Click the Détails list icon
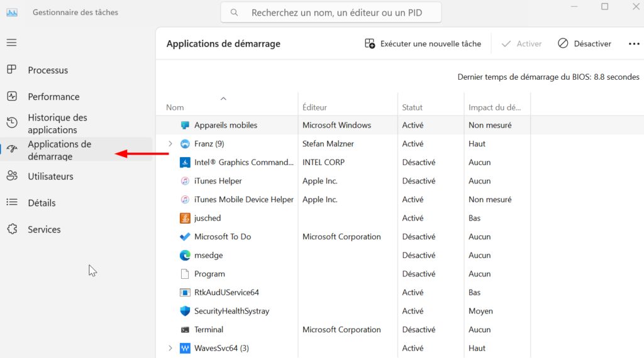The width and height of the screenshot is (644, 358). (12, 202)
